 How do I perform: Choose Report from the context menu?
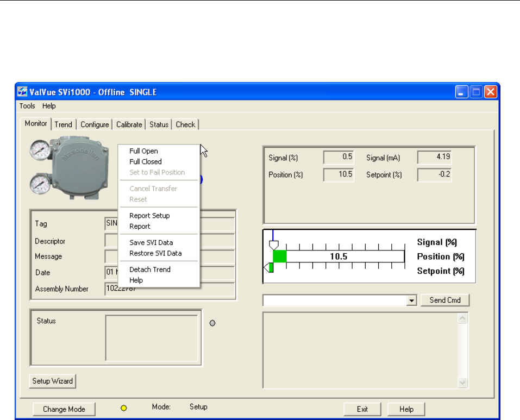159,227
